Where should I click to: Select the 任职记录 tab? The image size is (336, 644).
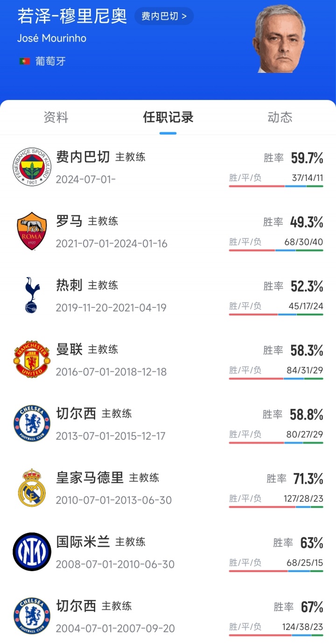coord(168,117)
